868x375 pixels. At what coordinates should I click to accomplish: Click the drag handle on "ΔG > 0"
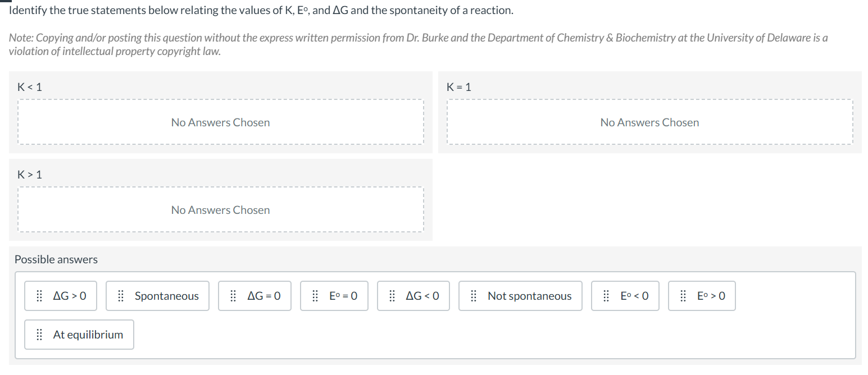39,296
